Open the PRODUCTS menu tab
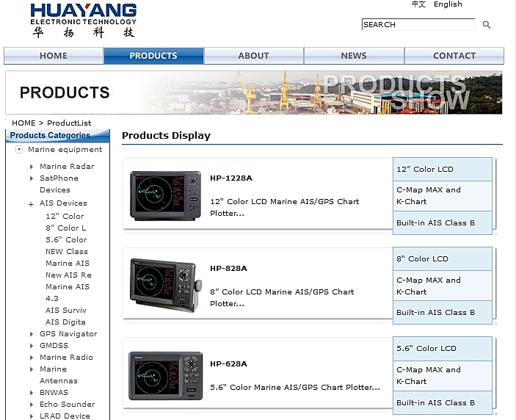Screen dimensions: 516x420 point(153,56)
